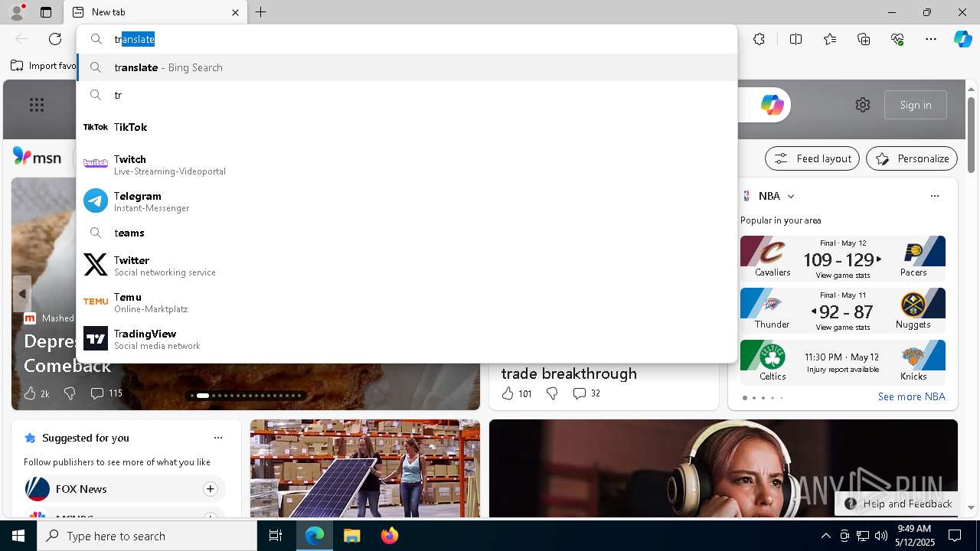Open Browser essentials heart icon
Screen dimensions: 980x551
[x=897, y=39]
